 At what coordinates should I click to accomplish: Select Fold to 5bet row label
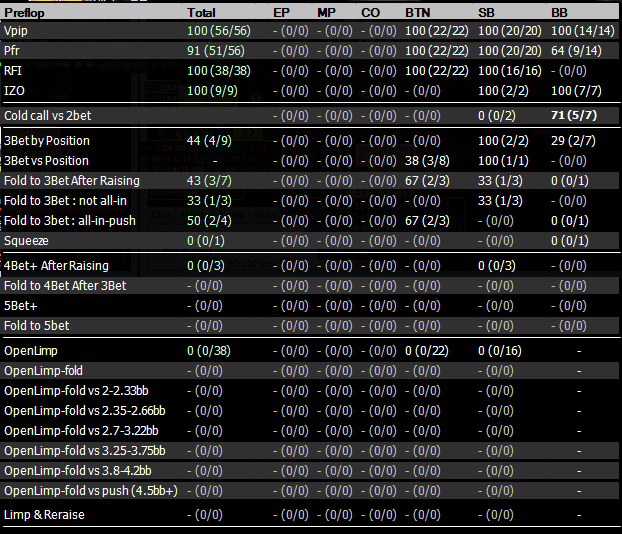[x=36, y=326]
